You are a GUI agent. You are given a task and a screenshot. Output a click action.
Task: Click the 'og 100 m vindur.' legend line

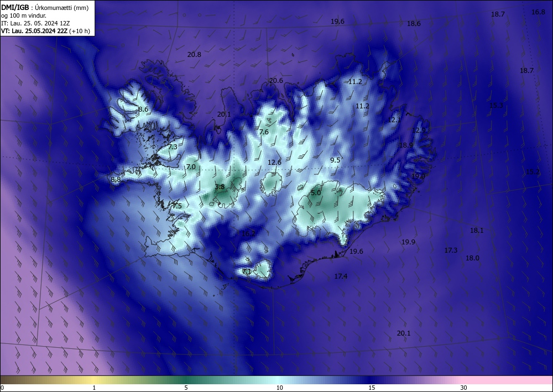click(x=24, y=15)
